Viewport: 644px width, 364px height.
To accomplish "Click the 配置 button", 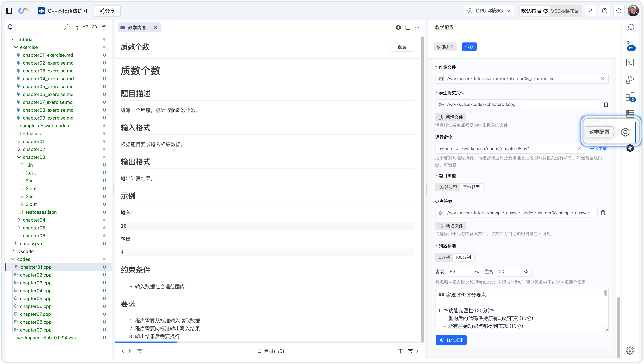I will point(402,47).
